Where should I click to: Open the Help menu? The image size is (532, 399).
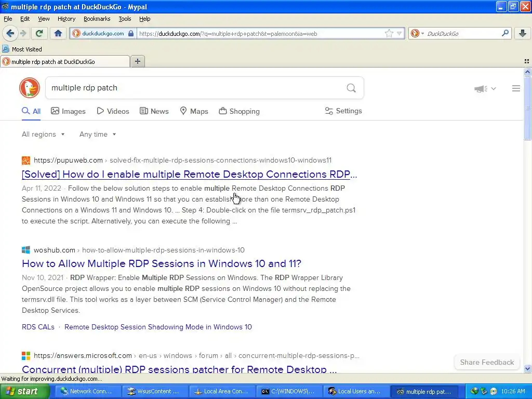(x=144, y=19)
